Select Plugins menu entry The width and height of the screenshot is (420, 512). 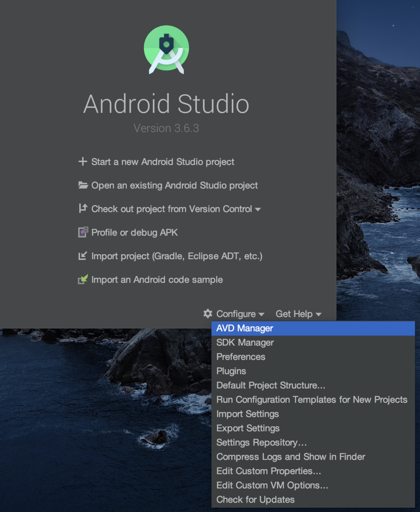coord(313,371)
